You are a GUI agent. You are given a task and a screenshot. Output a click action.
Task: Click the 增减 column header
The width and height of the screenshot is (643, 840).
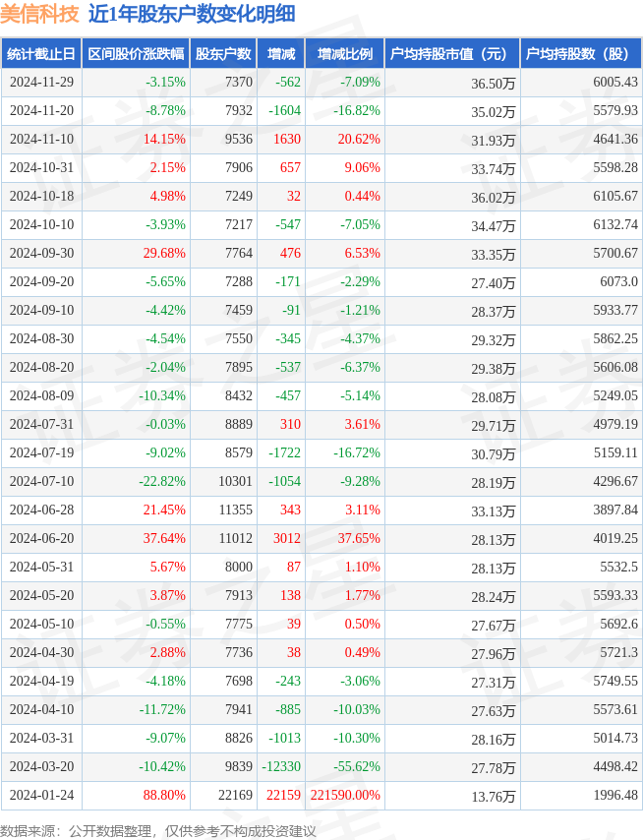281,53
